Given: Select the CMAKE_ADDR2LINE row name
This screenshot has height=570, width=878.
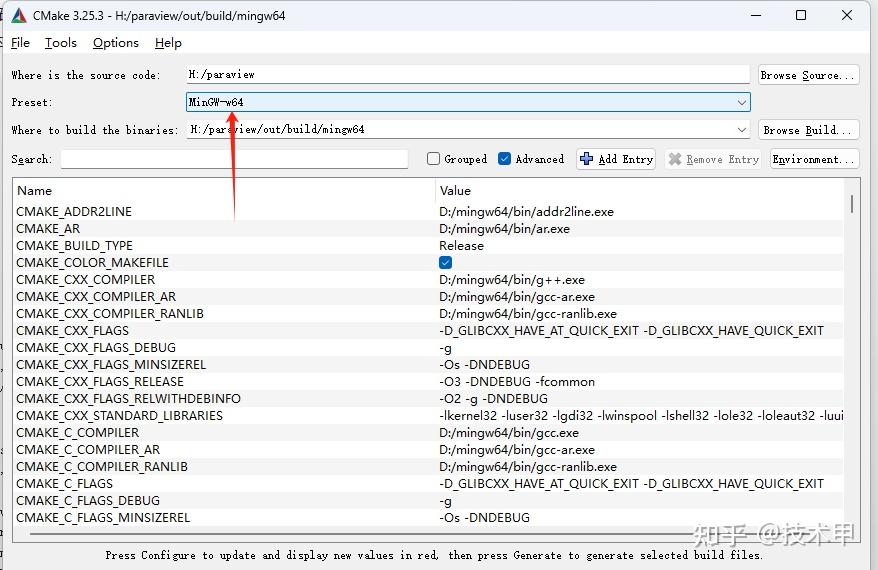Looking at the screenshot, I should tap(74, 212).
